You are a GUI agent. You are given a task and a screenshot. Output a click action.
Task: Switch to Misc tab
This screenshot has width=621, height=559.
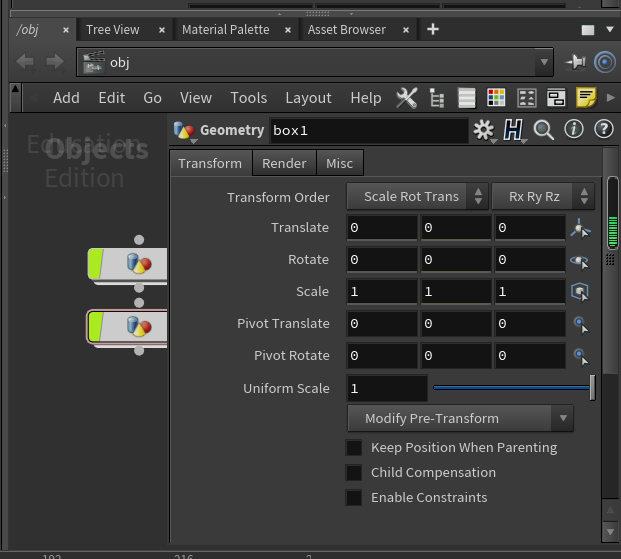[339, 163]
